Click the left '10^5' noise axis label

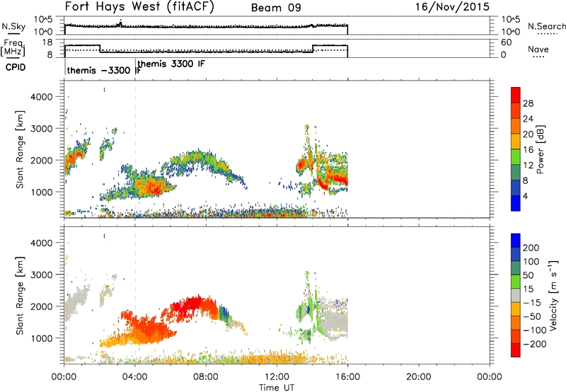coord(43,19)
